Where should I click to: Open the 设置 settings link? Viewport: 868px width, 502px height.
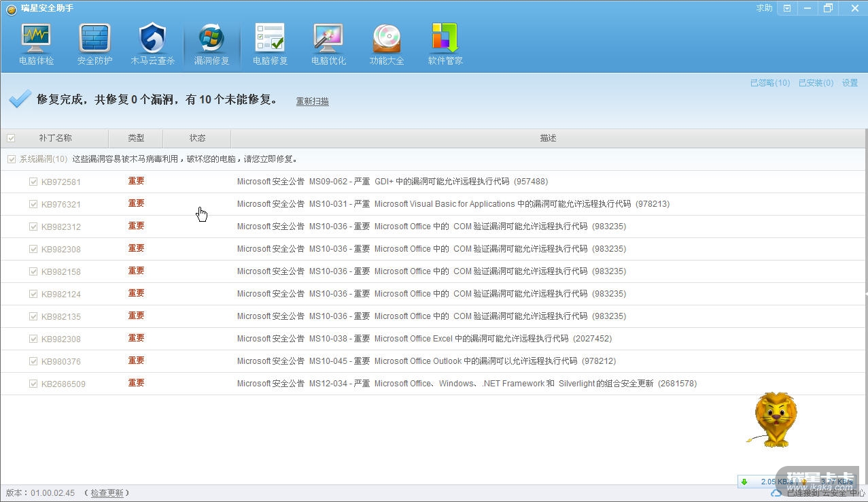[x=850, y=83]
